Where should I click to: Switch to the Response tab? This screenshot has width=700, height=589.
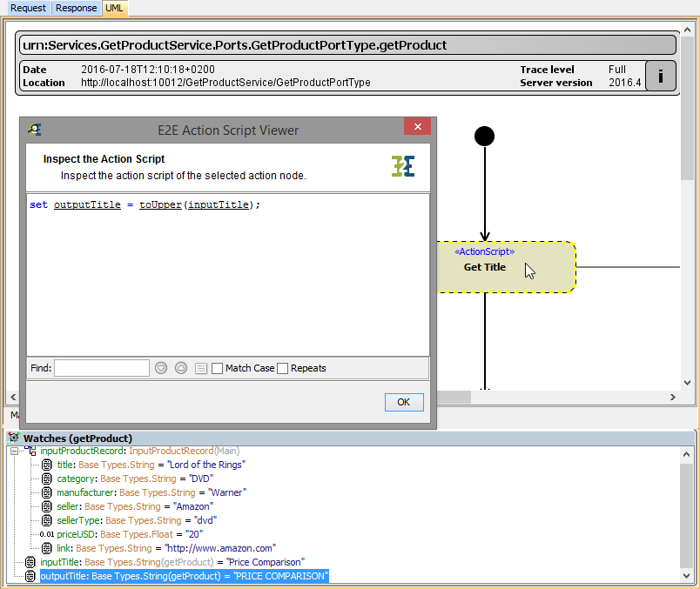(74, 8)
